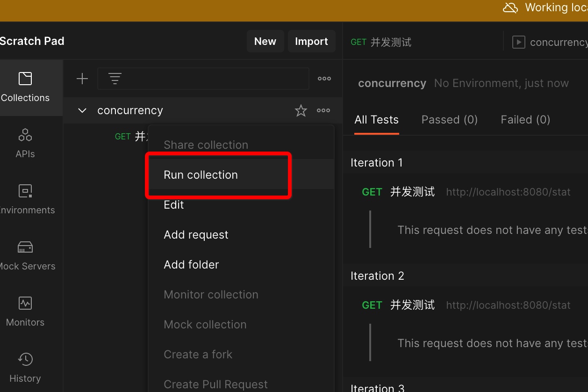Open the Mock Servers sidebar section
Viewport: 588px width, 392px height.
25,255
